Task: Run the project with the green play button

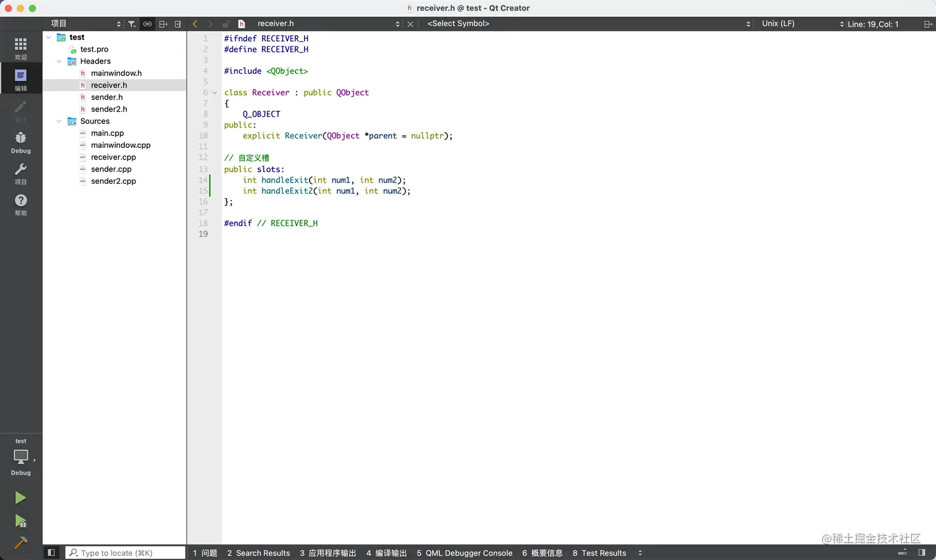Action: pos(20,498)
